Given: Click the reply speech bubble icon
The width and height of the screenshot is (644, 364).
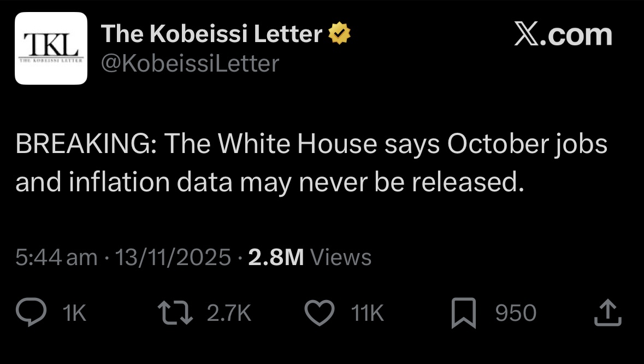Looking at the screenshot, I should (34, 313).
